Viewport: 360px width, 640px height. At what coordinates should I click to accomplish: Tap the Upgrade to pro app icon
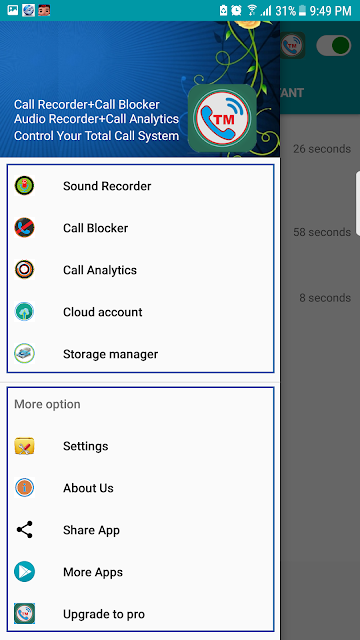click(24, 614)
